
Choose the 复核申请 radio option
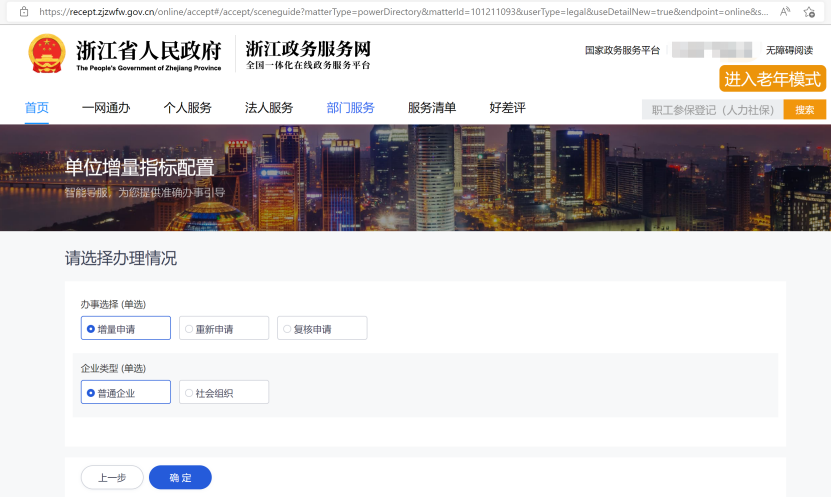322,328
